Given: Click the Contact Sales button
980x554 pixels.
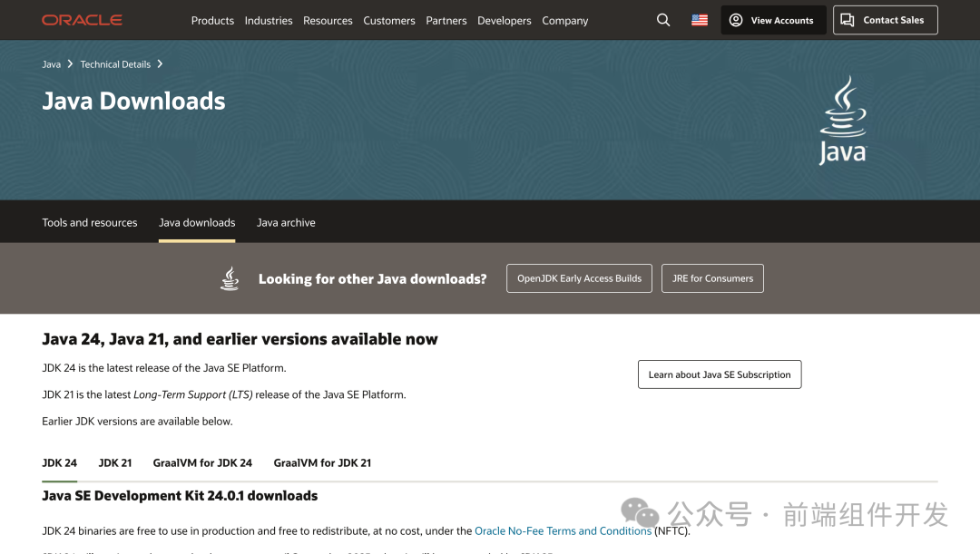Looking at the screenshot, I should tap(885, 20).
